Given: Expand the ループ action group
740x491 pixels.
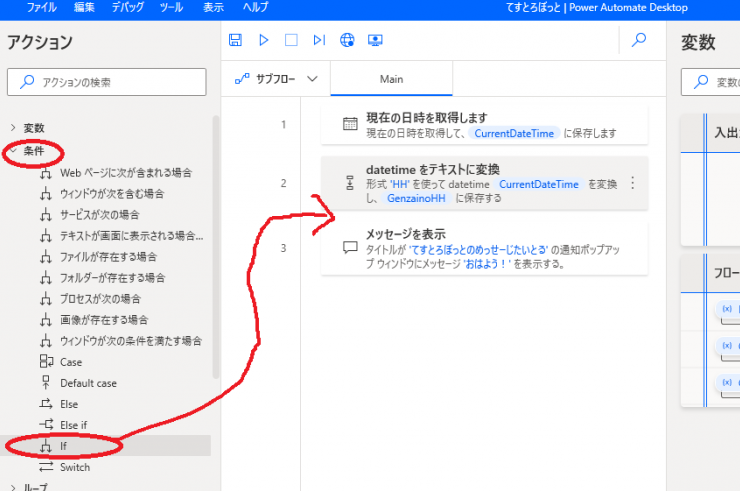Looking at the screenshot, I should (x=14, y=487).
